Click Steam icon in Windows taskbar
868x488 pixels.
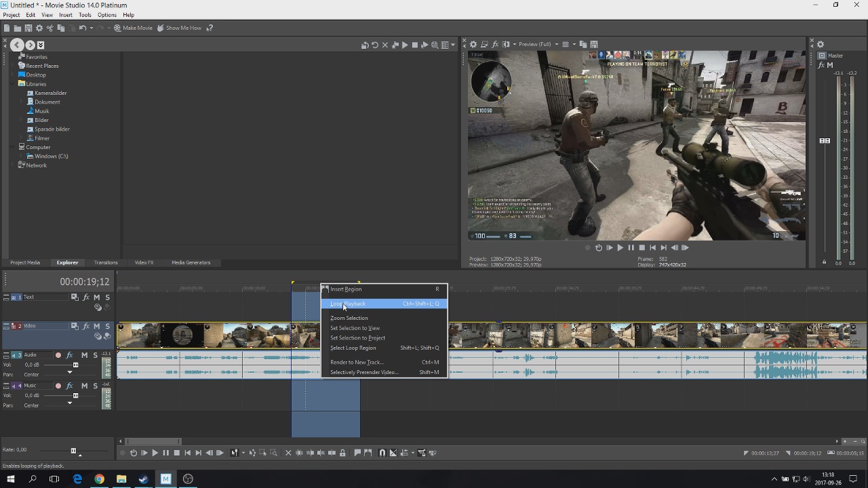tap(143, 479)
